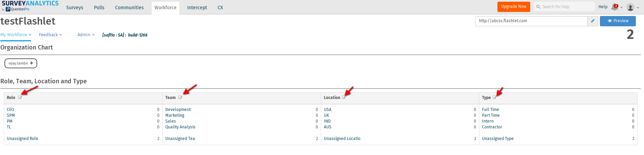Edit the Location list icon

(x=344, y=97)
